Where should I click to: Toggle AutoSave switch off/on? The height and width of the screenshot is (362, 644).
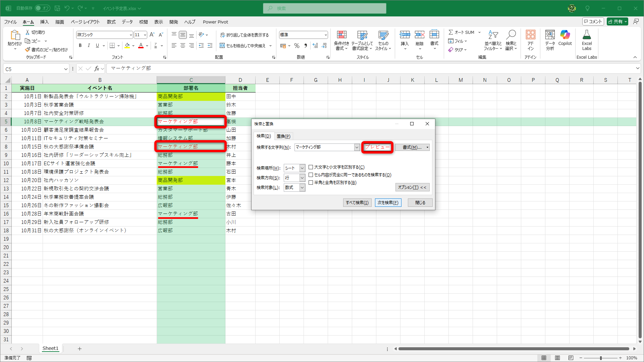(x=42, y=8)
